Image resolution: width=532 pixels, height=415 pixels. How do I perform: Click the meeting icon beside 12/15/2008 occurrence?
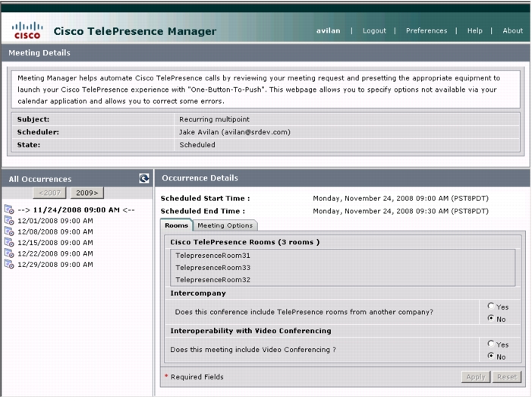click(x=9, y=242)
